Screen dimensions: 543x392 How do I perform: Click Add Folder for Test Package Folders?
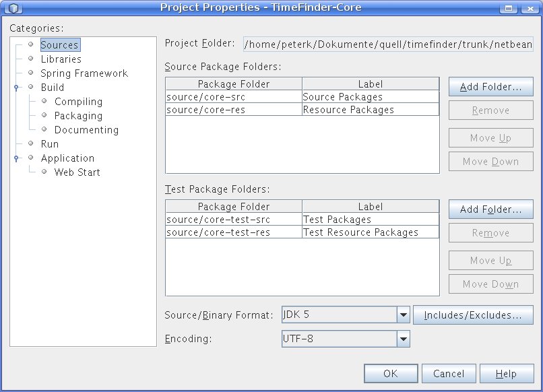tap(490, 209)
